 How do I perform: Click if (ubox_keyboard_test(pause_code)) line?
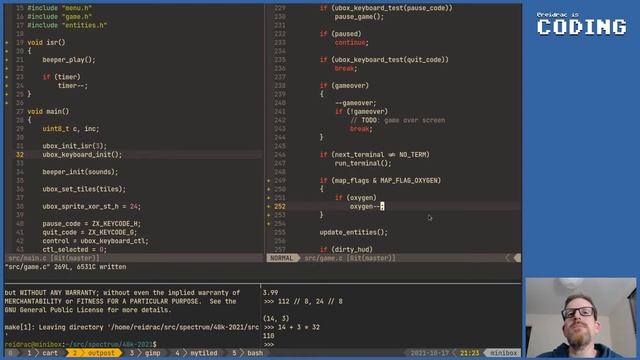coord(386,8)
